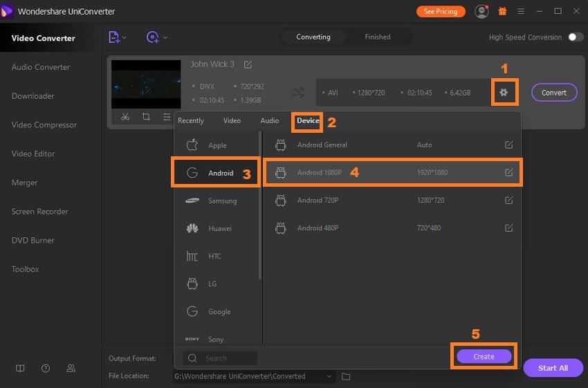Click the add files icon
This screenshot has width=588, height=388.
click(113, 37)
